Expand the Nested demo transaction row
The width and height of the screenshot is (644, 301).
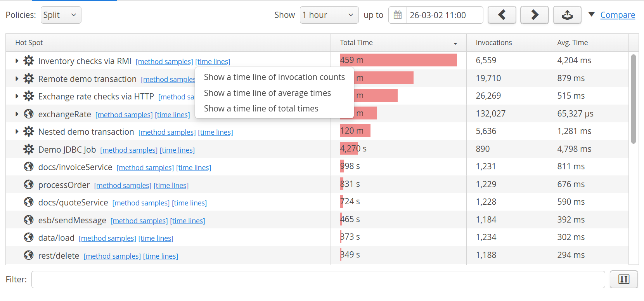17,132
